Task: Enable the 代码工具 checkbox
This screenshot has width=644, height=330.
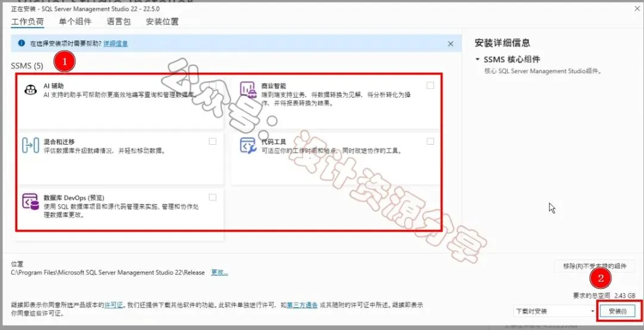Action: coord(430,141)
